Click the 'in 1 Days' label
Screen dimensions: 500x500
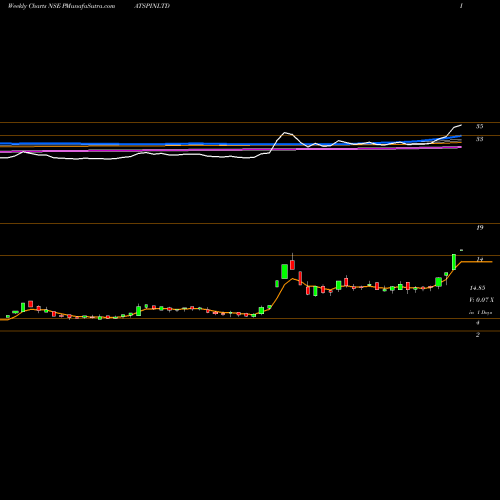(x=480, y=313)
